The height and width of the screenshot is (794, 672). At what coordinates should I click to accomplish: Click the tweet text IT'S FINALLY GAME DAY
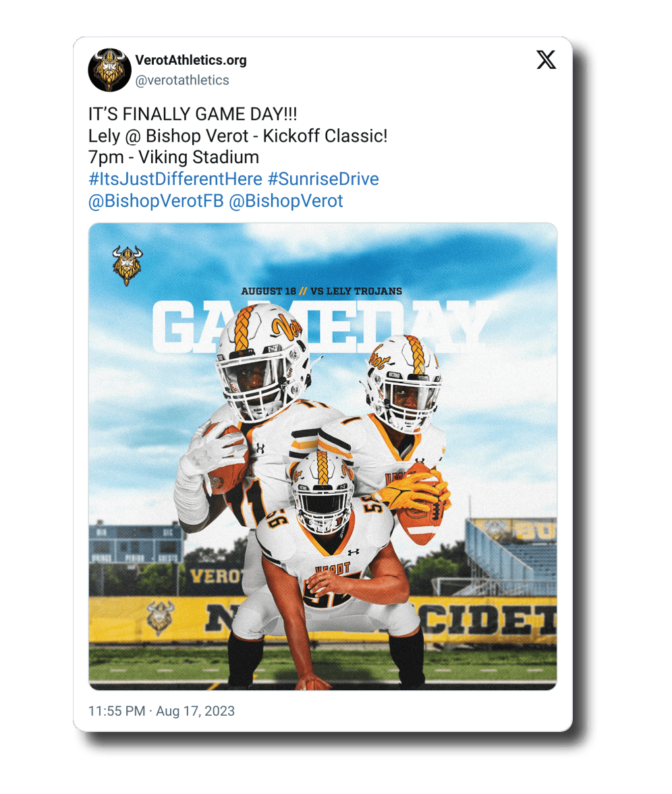click(x=192, y=114)
